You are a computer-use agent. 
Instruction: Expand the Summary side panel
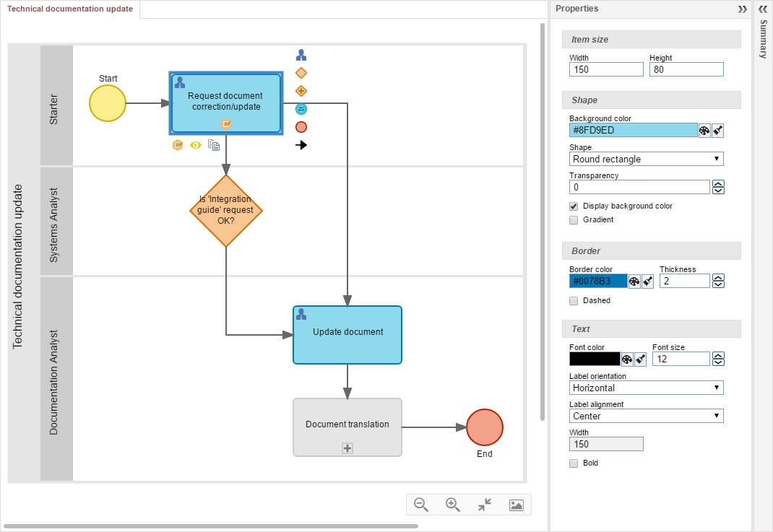click(x=763, y=9)
